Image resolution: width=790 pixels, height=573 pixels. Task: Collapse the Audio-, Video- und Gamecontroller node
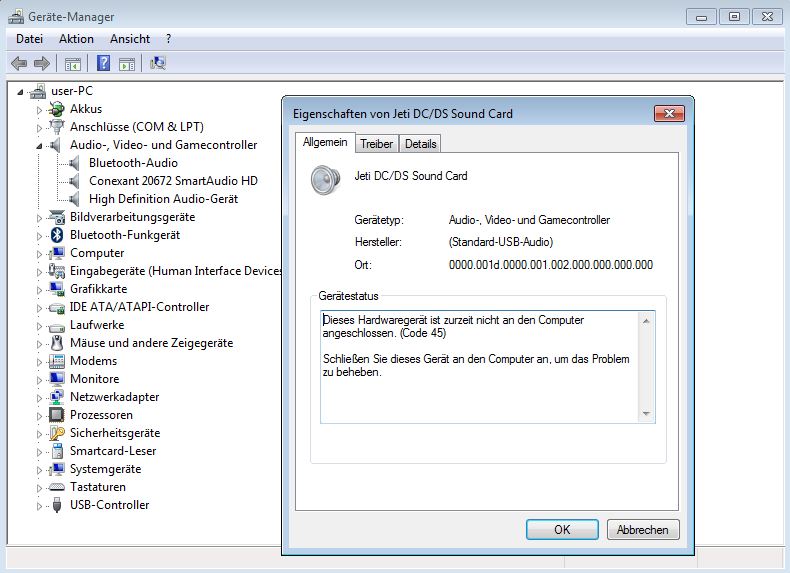pos(41,146)
